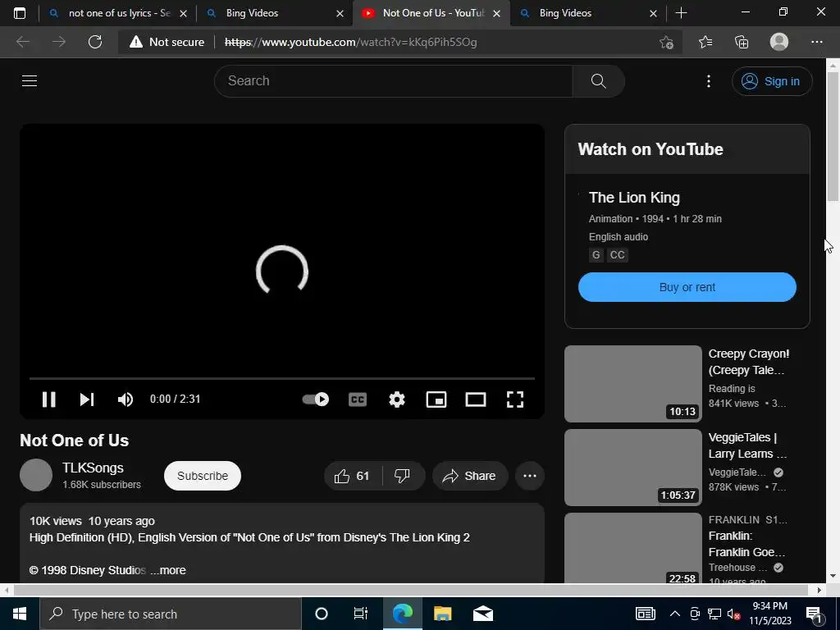Enter full screen mode
Image resolution: width=840 pixels, height=630 pixels.
(515, 399)
